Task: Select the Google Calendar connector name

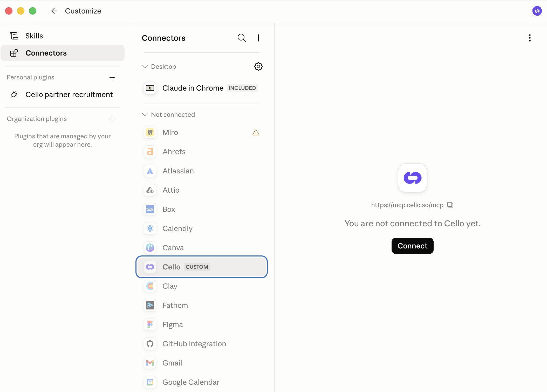Action: pos(191,382)
